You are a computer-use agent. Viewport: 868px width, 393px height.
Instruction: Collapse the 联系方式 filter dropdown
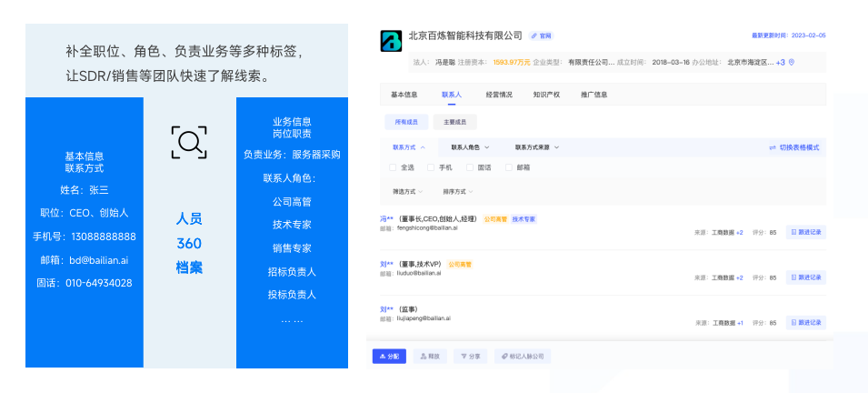(x=409, y=147)
